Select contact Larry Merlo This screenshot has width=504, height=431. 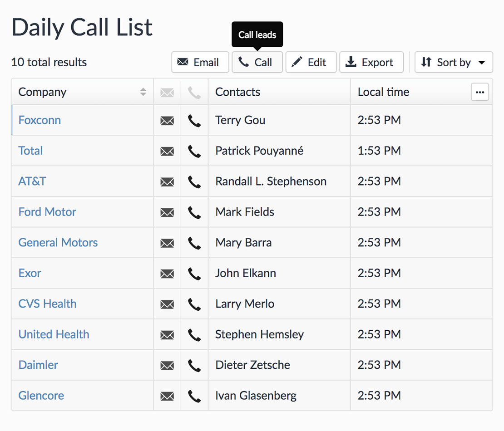(245, 304)
